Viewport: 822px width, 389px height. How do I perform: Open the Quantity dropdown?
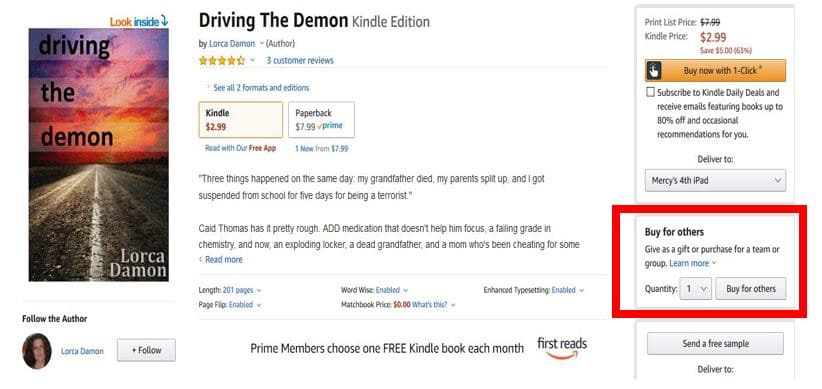coord(695,288)
